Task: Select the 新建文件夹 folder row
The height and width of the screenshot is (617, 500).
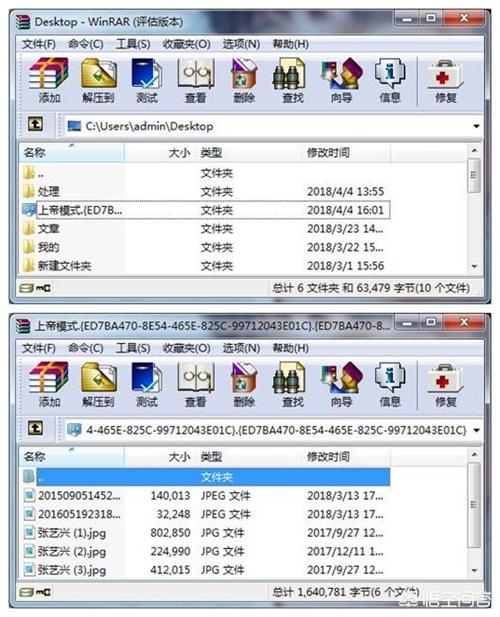Action: (x=205, y=266)
